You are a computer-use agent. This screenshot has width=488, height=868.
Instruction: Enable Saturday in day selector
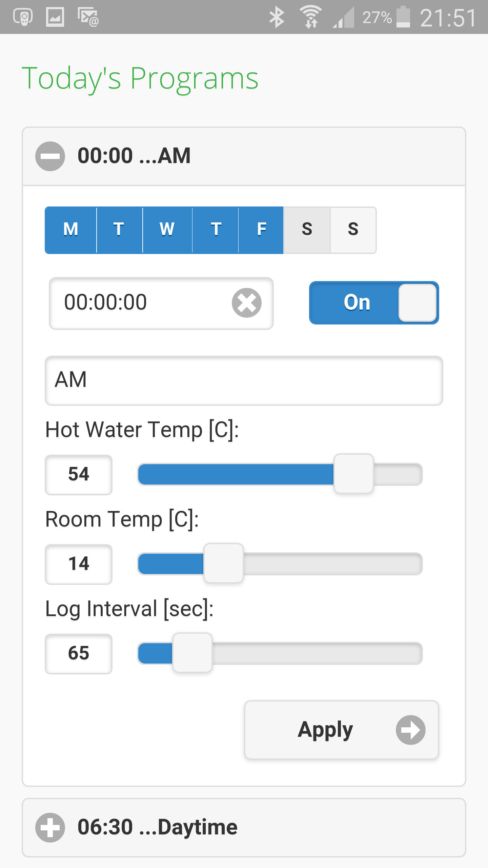pos(307,230)
